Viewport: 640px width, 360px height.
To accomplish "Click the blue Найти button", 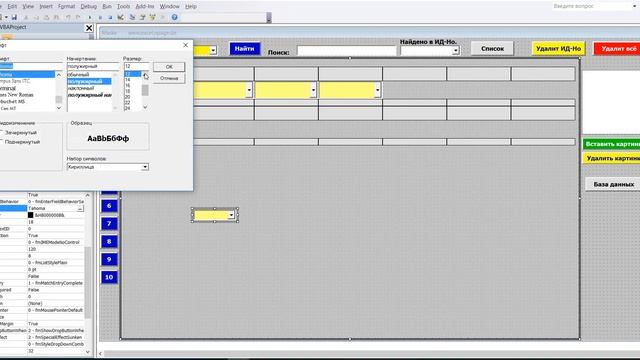I will coord(244,49).
